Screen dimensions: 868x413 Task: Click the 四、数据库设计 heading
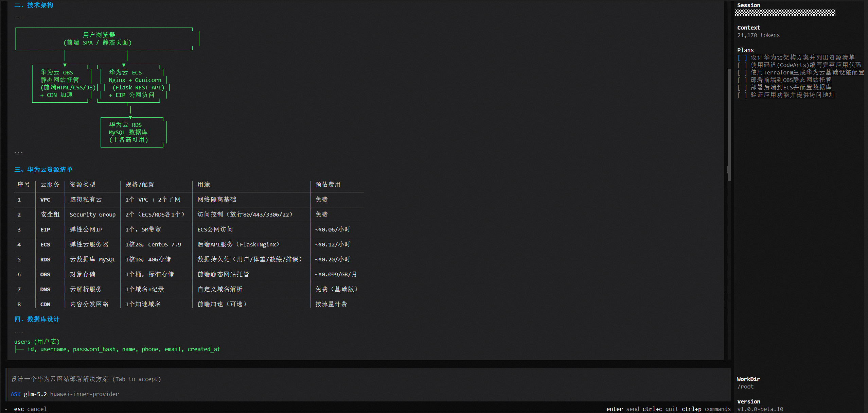[x=37, y=319]
